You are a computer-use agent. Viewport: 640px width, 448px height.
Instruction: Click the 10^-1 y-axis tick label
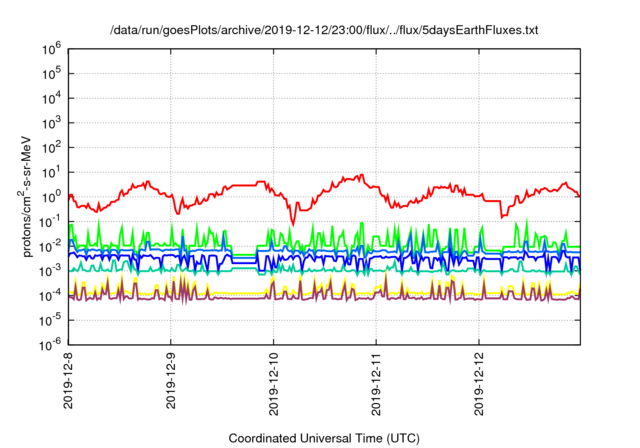[50, 222]
